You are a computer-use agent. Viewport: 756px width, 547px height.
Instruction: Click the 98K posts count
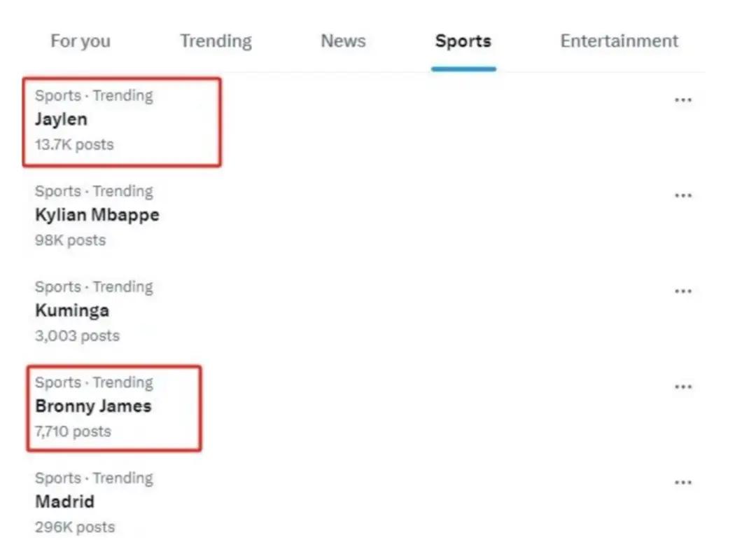click(70, 240)
